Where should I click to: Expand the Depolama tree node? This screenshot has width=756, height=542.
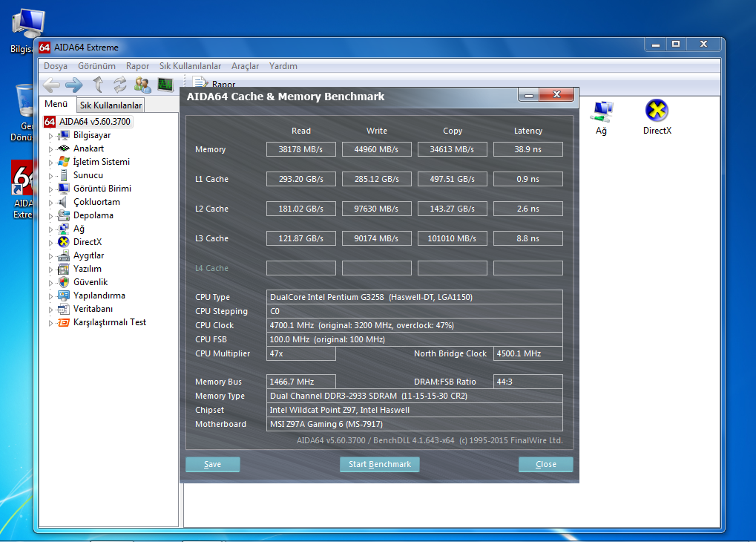[x=50, y=216]
